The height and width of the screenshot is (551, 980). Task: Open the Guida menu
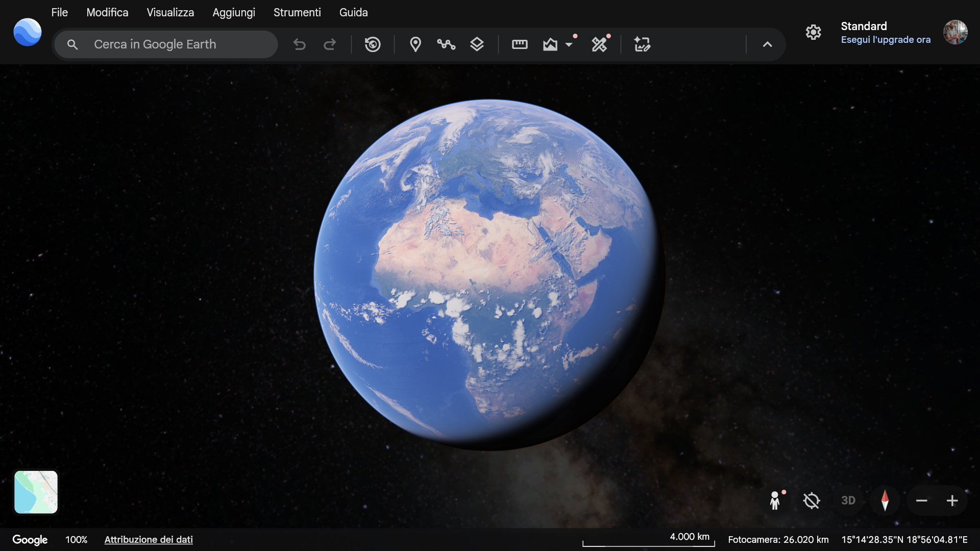pos(354,12)
